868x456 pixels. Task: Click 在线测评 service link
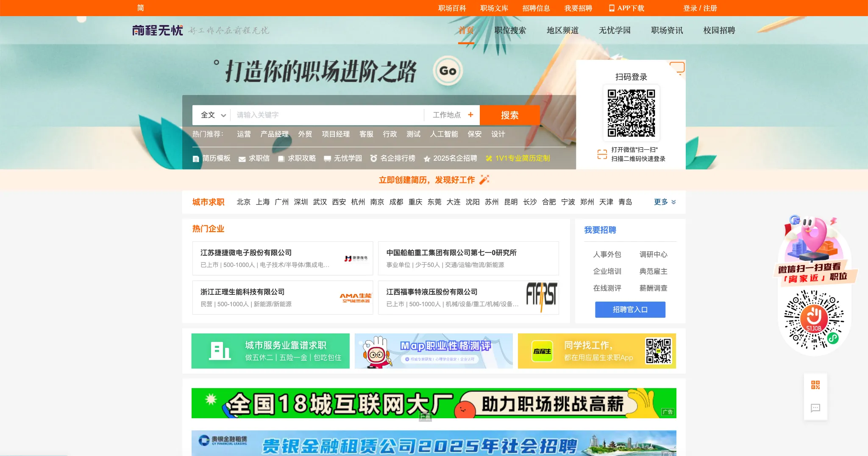(607, 288)
